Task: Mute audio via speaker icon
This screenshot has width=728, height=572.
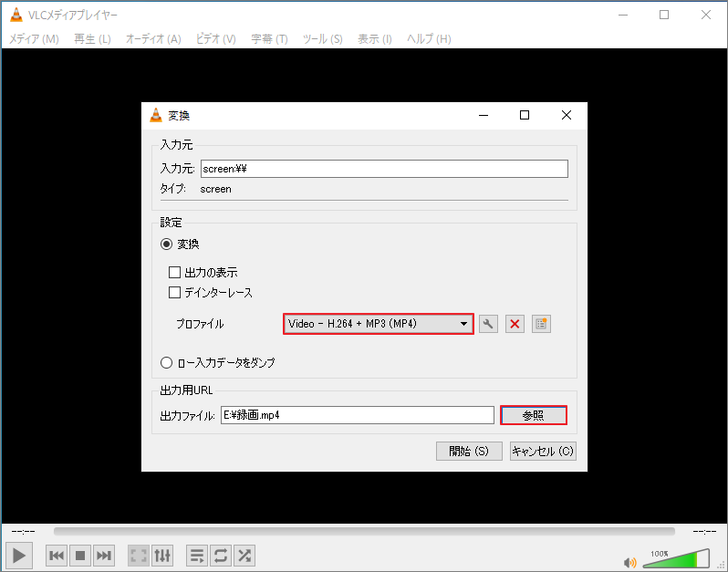Action: (629, 563)
